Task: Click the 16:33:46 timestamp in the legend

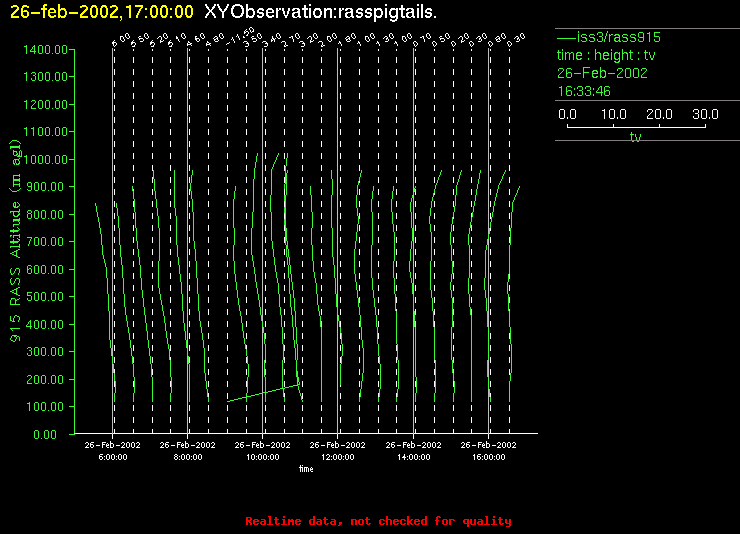Action: [x=584, y=91]
